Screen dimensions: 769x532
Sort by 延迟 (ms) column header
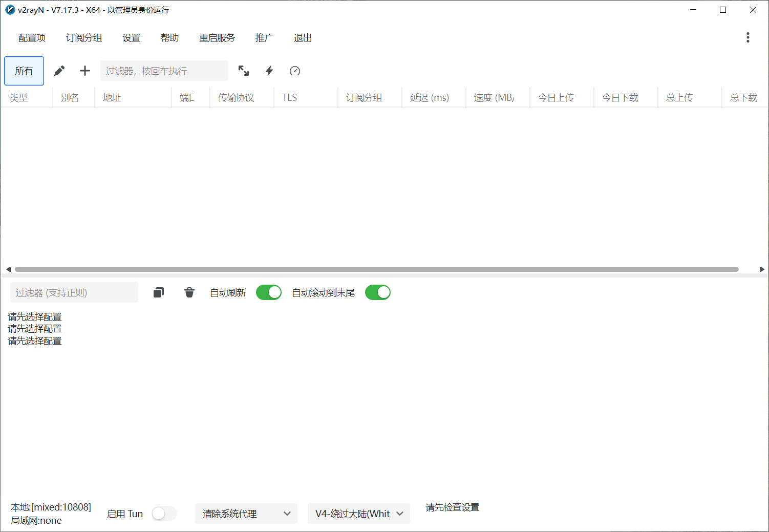(x=434, y=97)
